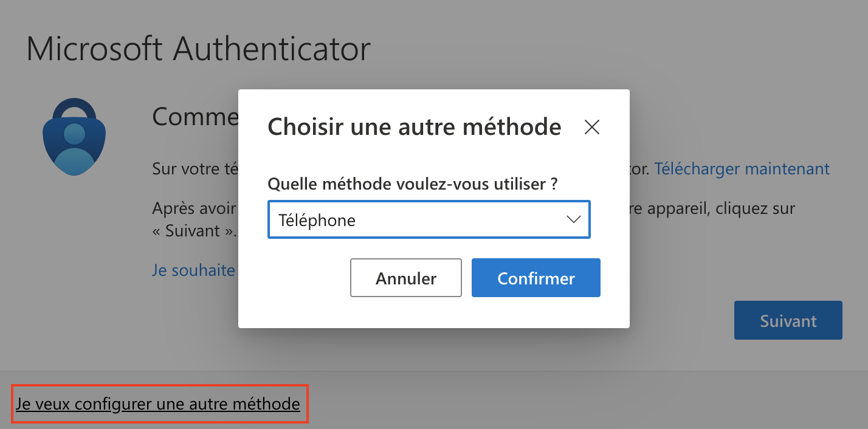The height and width of the screenshot is (429, 868).
Task: Click the partially hidden Je souhaite link
Action: click(193, 270)
